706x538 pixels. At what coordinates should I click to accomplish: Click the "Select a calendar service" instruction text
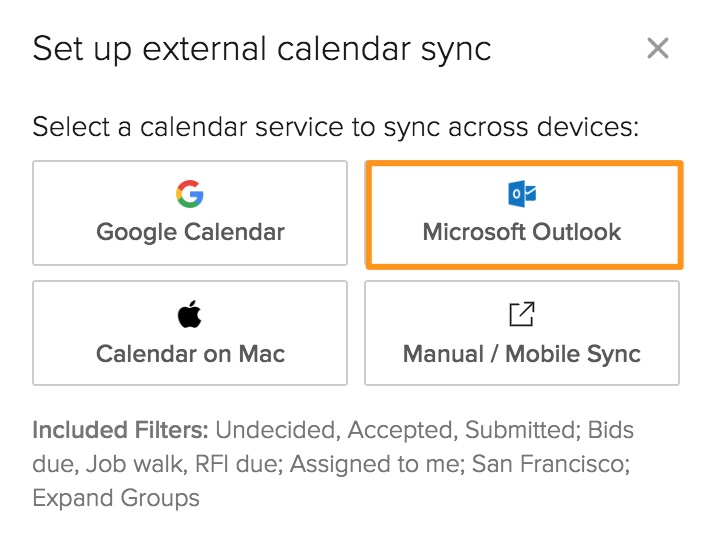(335, 128)
